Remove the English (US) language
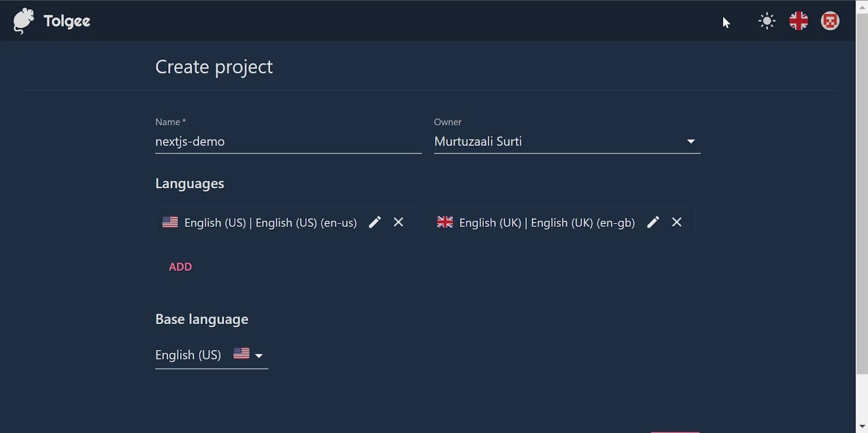The image size is (868, 433). click(x=399, y=222)
